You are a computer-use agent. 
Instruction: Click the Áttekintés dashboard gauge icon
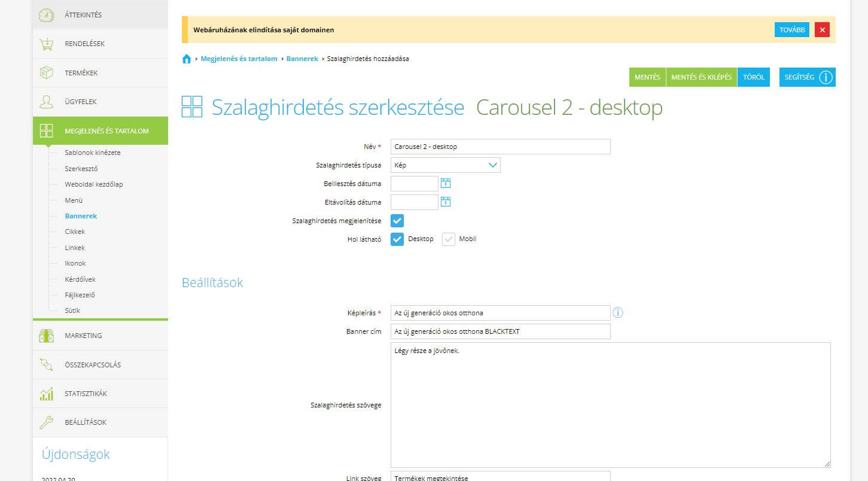coord(46,15)
